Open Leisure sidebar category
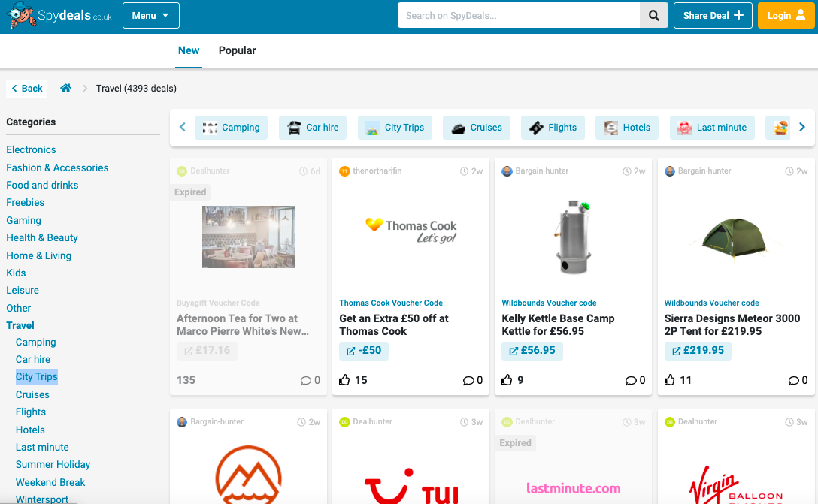This screenshot has height=504, width=818. 23,291
